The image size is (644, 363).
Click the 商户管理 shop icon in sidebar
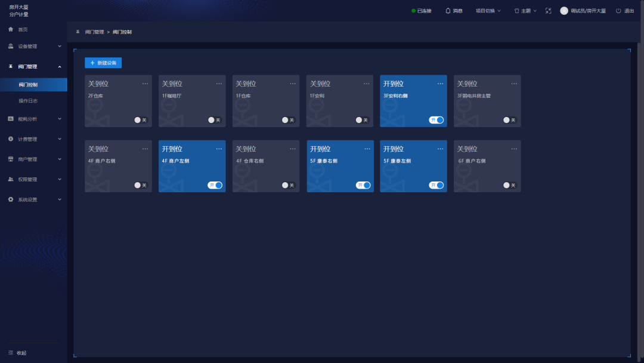11,159
